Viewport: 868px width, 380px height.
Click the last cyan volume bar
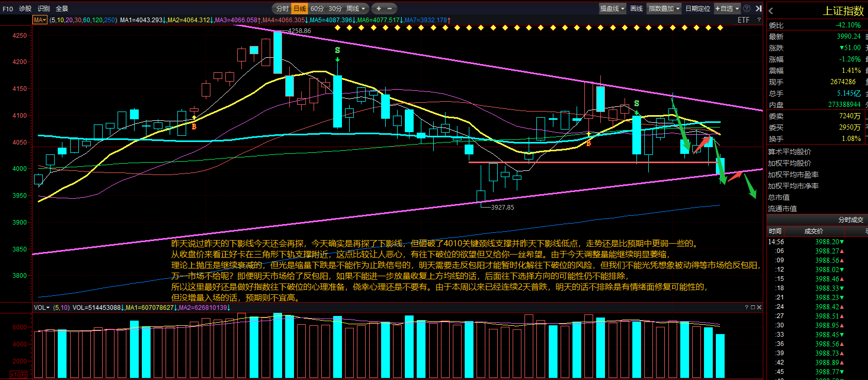[x=720, y=356]
